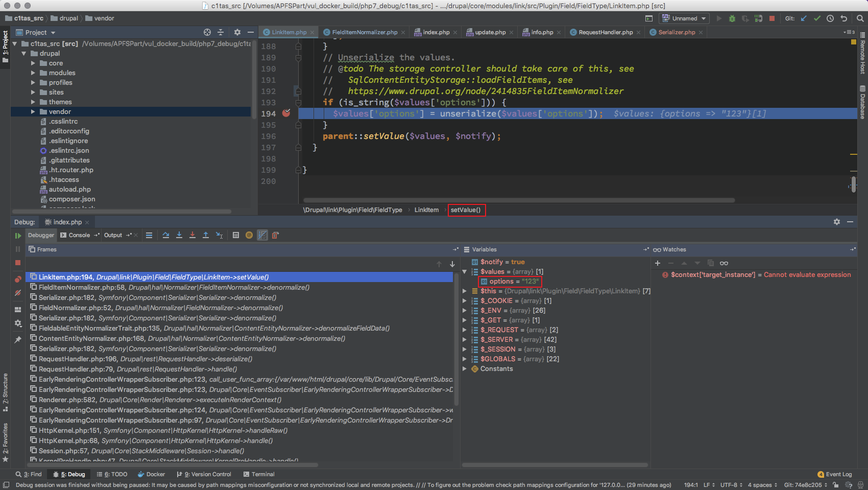Toggle Mute Breakpoints in debug sidebar
The image size is (868, 490).
pos(18,293)
